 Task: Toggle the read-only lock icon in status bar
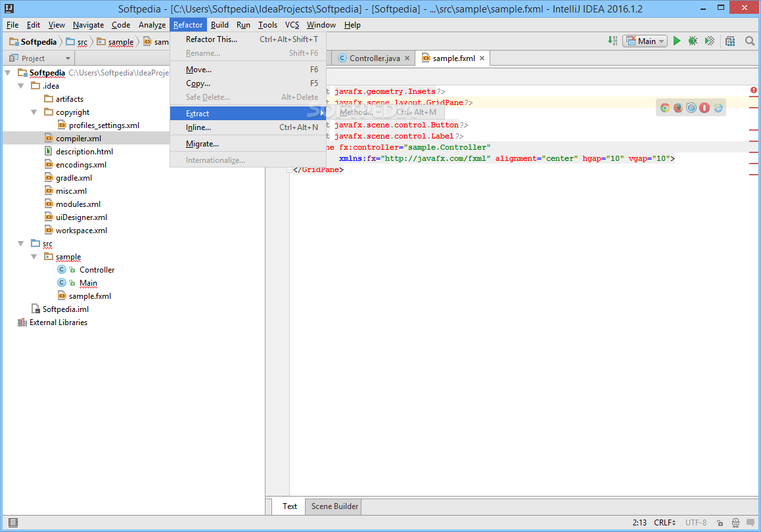pos(720,523)
